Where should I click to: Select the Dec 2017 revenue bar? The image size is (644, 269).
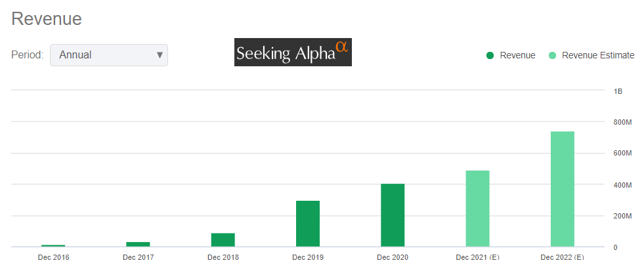pos(138,244)
